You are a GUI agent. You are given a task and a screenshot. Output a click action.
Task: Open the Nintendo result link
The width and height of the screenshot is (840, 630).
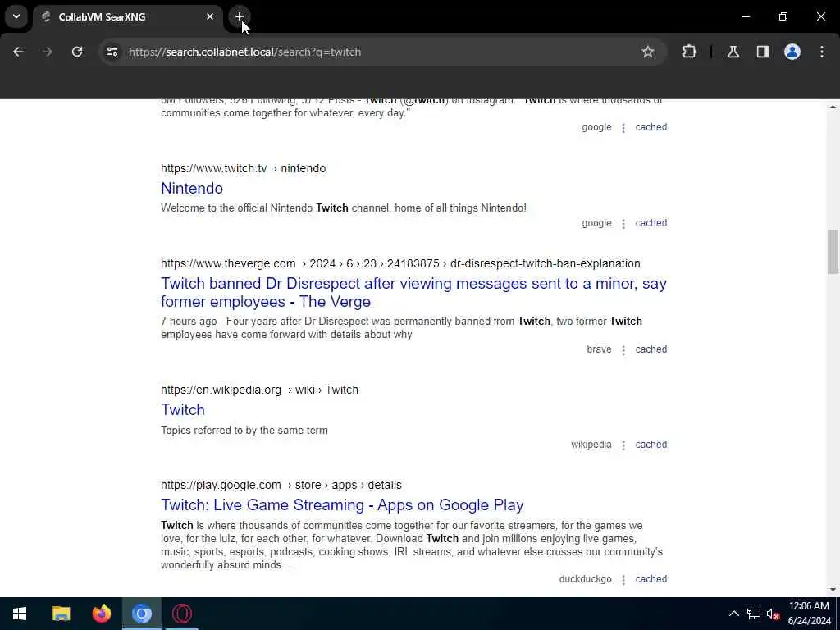(192, 188)
